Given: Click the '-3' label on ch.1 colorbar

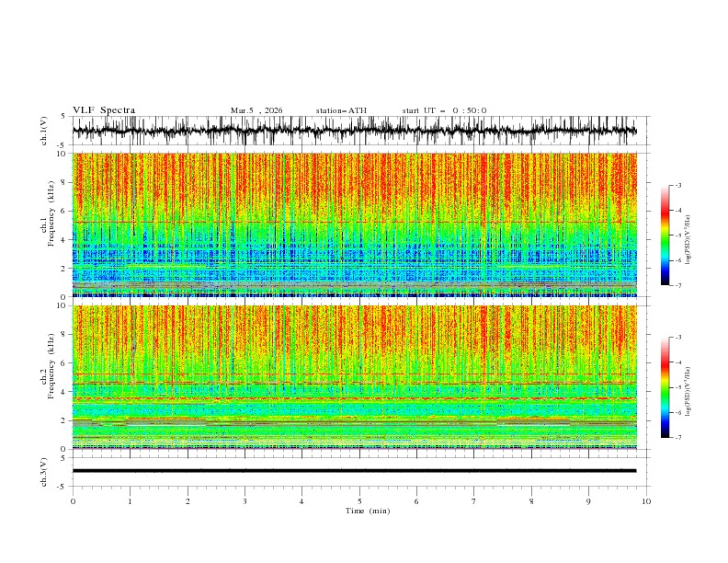Looking at the screenshot, I should point(677,185).
